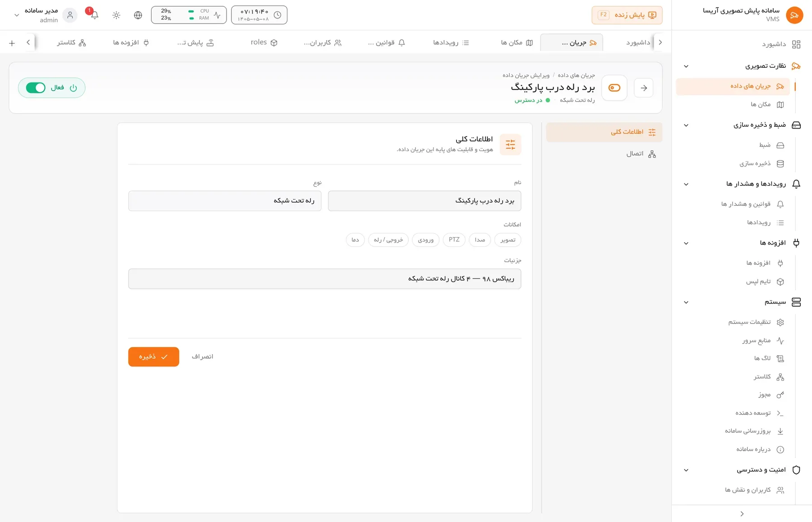Toggle the PTZ capability chip
This screenshot has width=812, height=522.
coord(454,240)
